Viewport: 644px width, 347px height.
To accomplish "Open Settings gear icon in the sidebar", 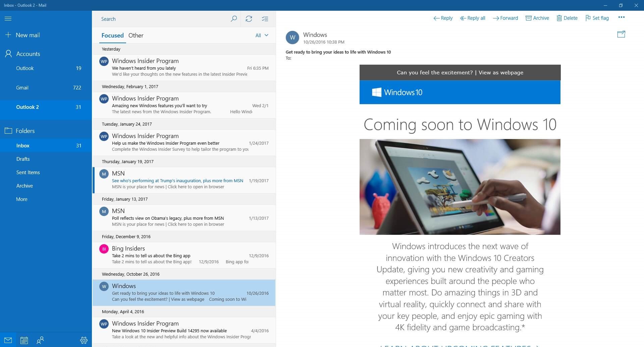I will click(84, 340).
